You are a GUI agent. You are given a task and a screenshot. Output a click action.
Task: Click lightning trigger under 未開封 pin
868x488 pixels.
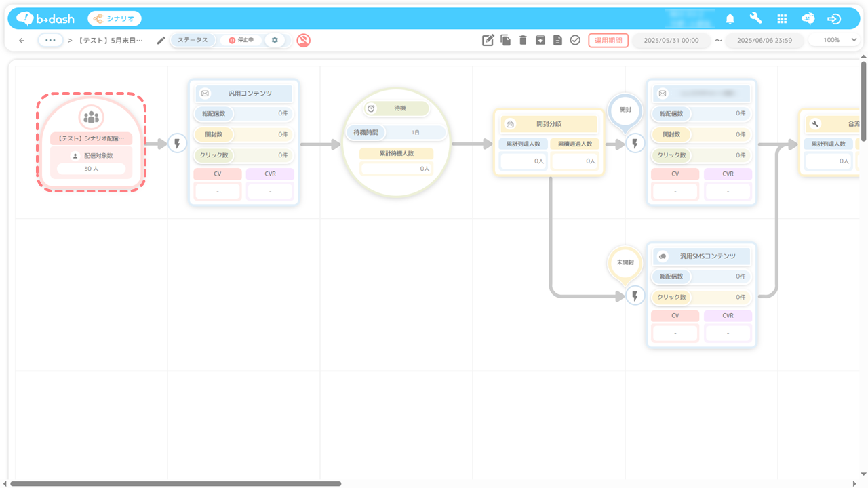point(635,296)
